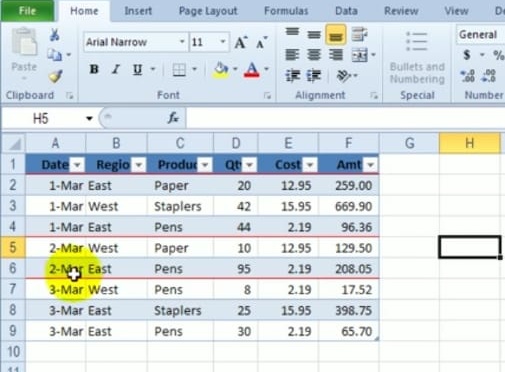Click the Cut scissors icon
Screen dimensions: 505x372
pyautogui.click(x=55, y=34)
